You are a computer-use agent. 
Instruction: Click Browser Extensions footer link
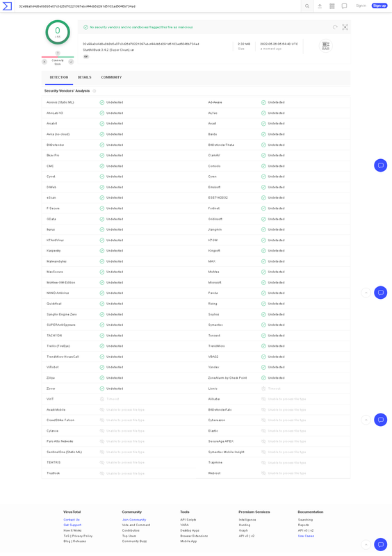pyautogui.click(x=194, y=536)
